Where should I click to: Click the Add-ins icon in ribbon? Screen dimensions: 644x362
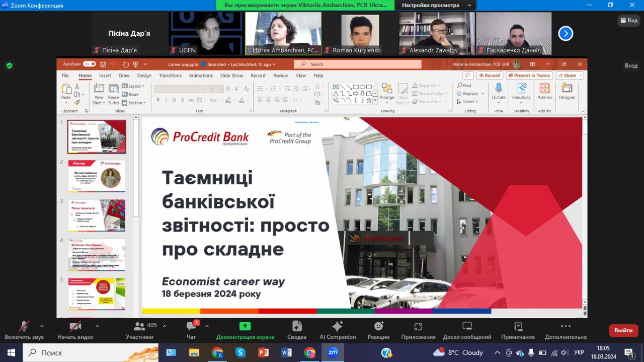pyautogui.click(x=544, y=89)
